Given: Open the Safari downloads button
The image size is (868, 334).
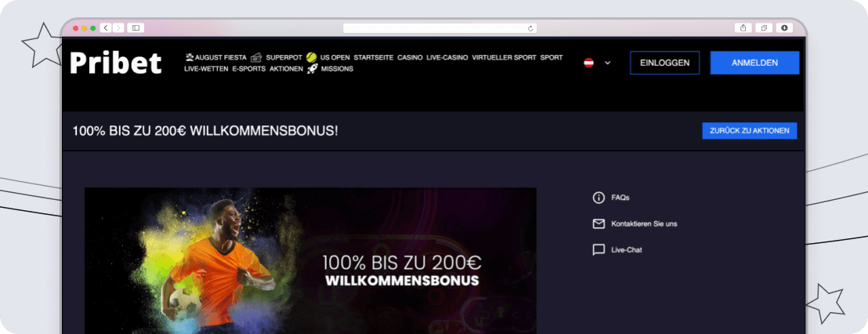Looking at the screenshot, I should [784, 27].
